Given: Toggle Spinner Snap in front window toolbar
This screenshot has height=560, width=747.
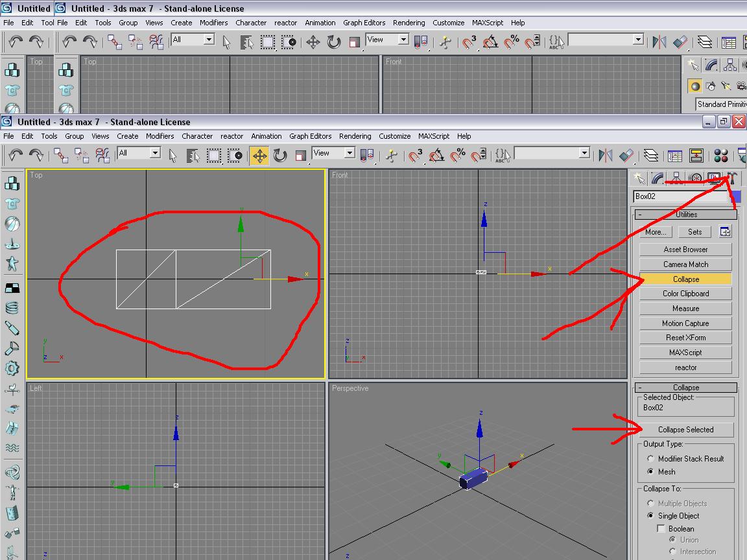Looking at the screenshot, I should [x=479, y=156].
